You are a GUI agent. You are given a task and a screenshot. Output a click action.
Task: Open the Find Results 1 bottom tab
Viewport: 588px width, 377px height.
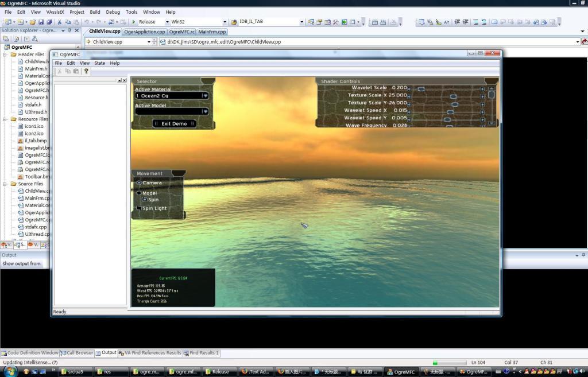click(x=202, y=353)
